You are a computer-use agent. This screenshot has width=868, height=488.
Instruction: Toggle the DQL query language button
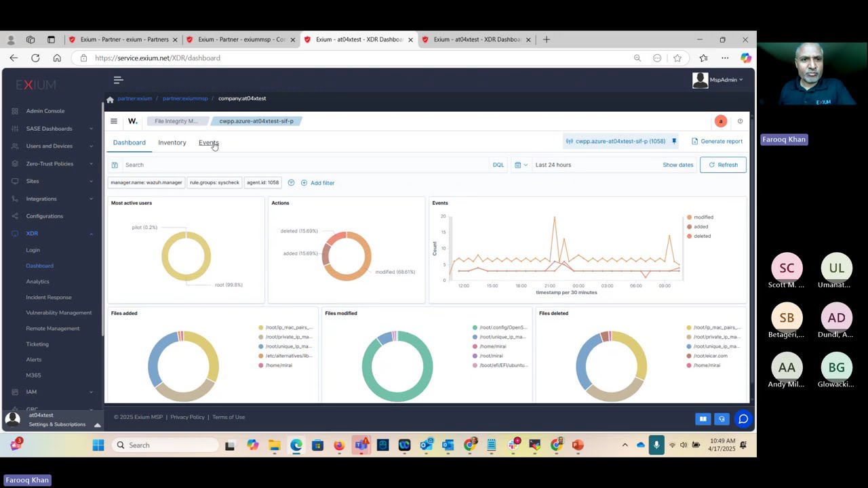click(498, 165)
